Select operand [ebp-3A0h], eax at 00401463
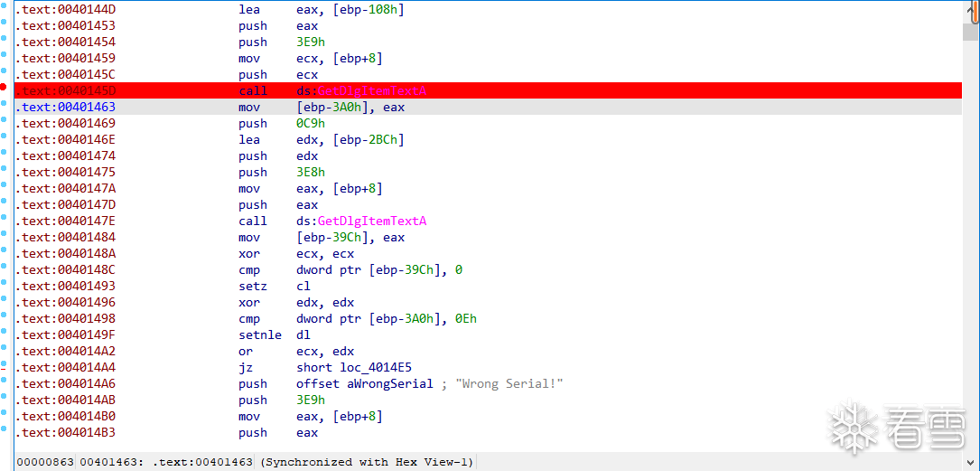The image size is (980, 471). click(x=350, y=108)
